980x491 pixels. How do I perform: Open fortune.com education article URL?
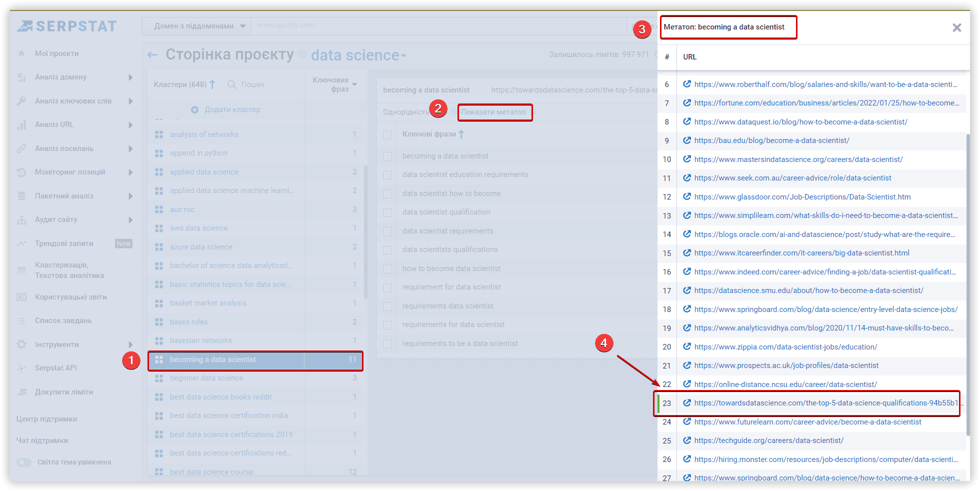coord(826,103)
